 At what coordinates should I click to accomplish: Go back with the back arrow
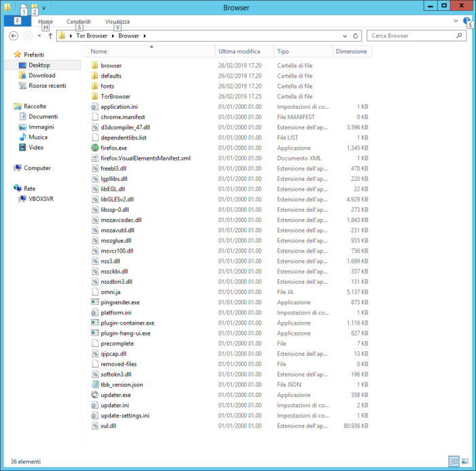[14, 36]
